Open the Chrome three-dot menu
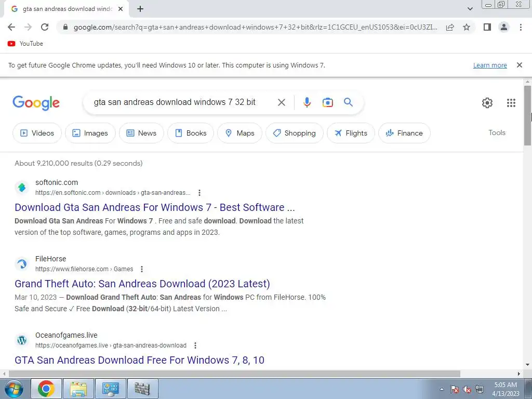The height and width of the screenshot is (399, 532). coord(521,27)
